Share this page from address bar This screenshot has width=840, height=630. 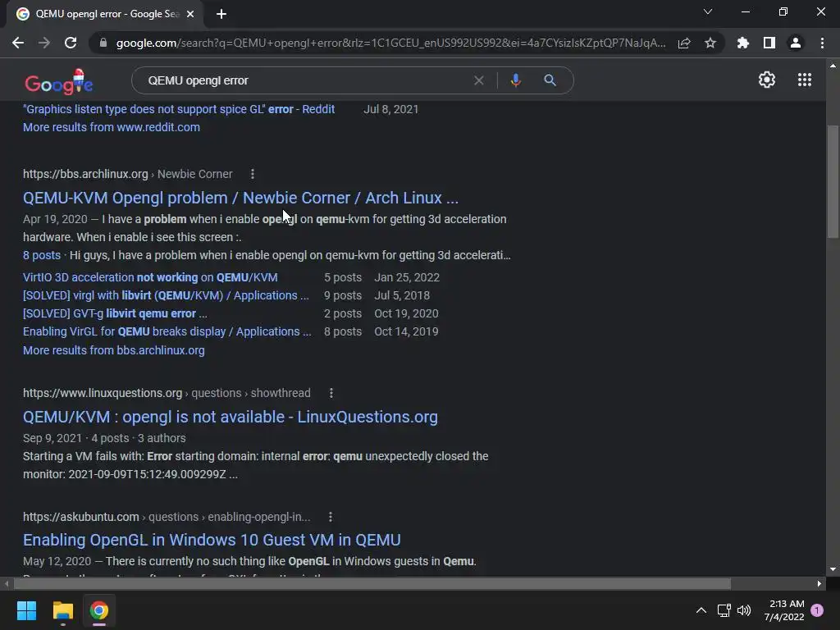pos(684,43)
